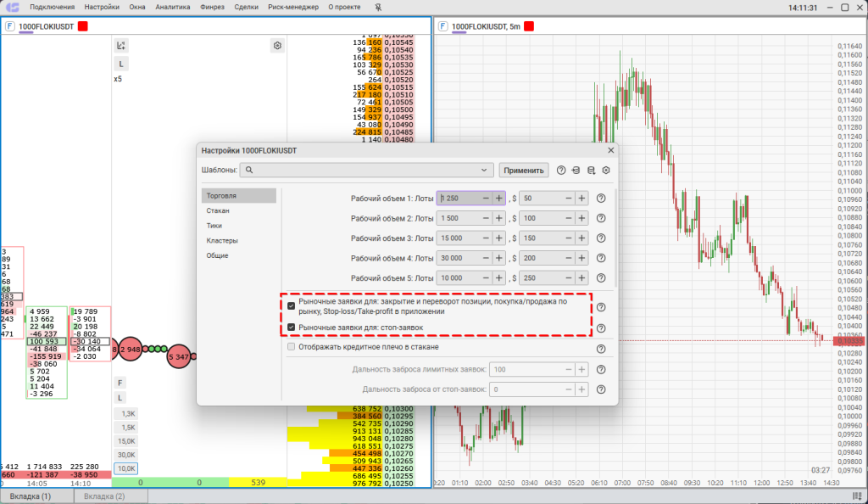Click help icon for Рабочий объем 3 row
Viewport: 868px width, 504px height.
[x=601, y=239]
